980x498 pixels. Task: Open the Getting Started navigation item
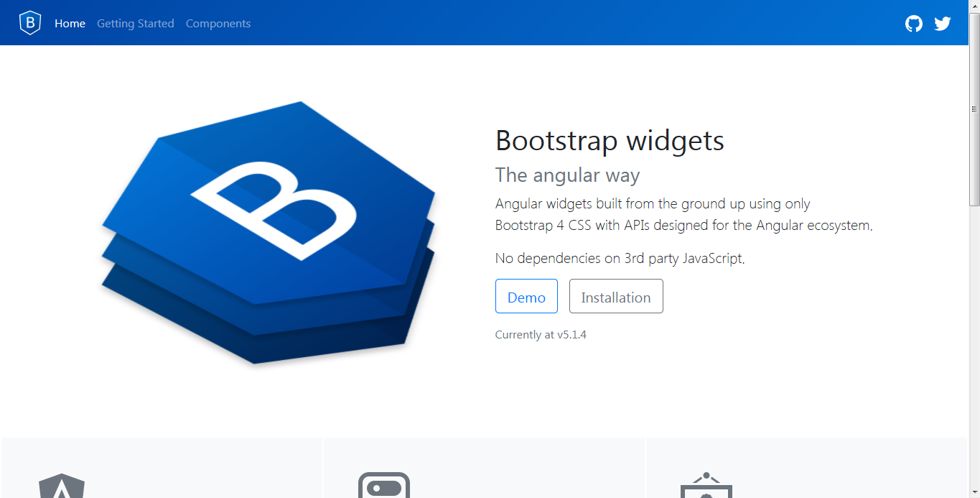(135, 23)
